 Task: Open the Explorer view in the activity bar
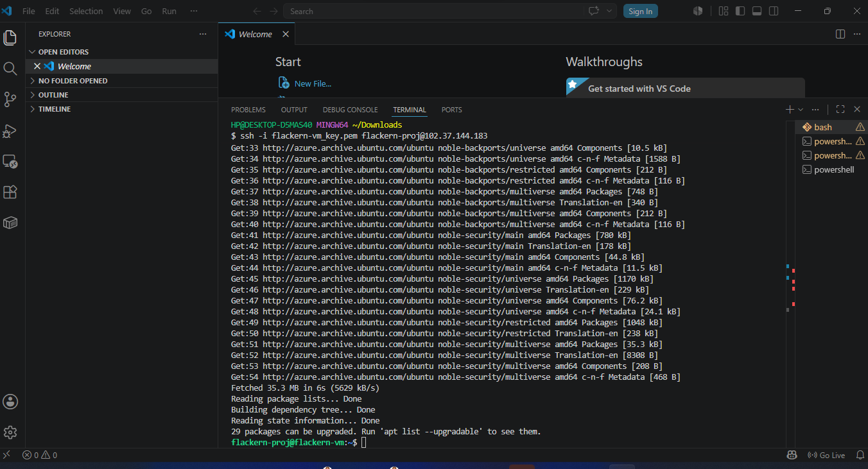point(10,38)
